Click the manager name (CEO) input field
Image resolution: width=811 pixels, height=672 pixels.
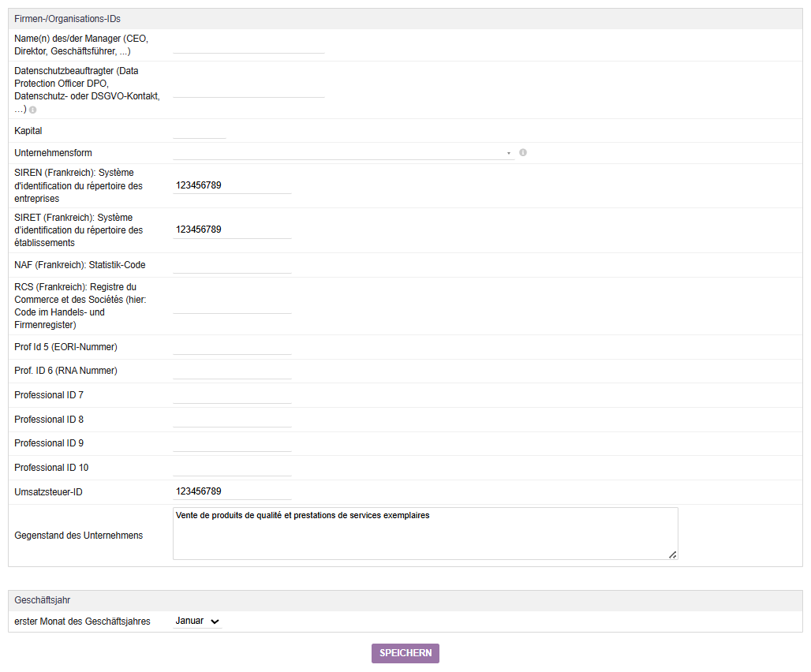[249, 45]
